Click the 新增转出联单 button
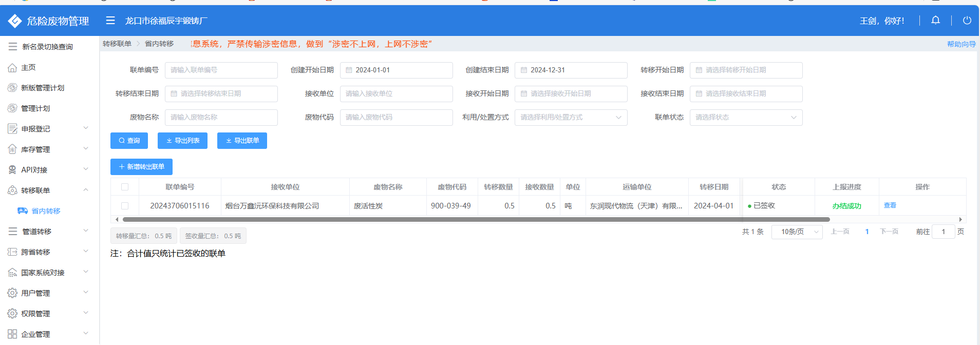Screen dimensions: 980x345 point(141,167)
